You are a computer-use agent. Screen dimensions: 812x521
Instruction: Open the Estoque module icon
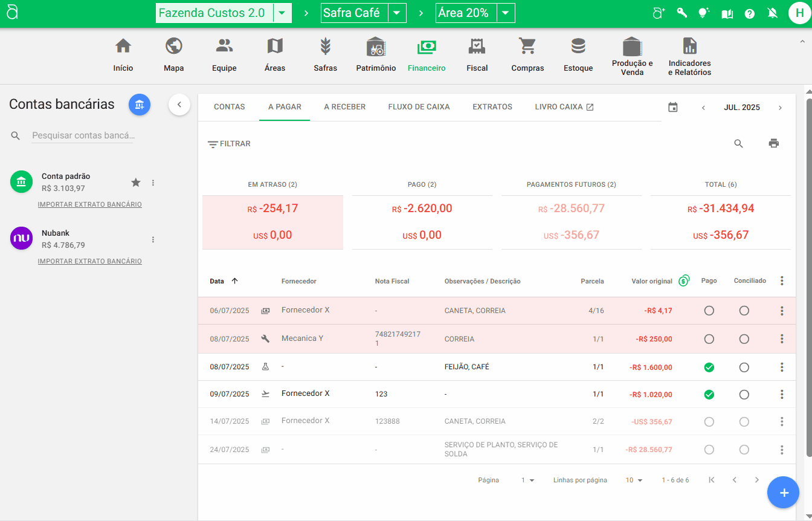pos(578,47)
